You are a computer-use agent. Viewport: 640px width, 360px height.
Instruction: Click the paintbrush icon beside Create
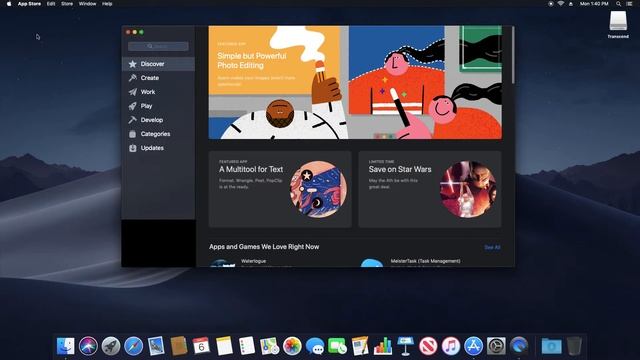pos(132,78)
